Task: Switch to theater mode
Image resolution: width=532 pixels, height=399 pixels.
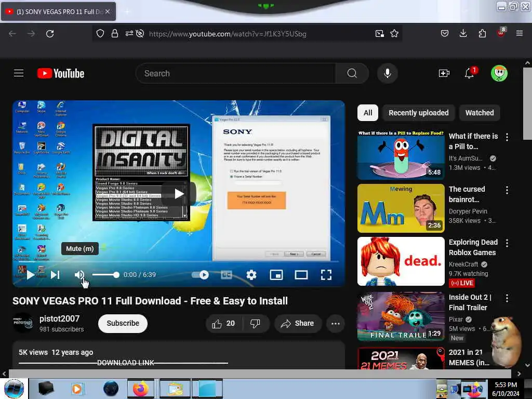Action: [x=301, y=275]
